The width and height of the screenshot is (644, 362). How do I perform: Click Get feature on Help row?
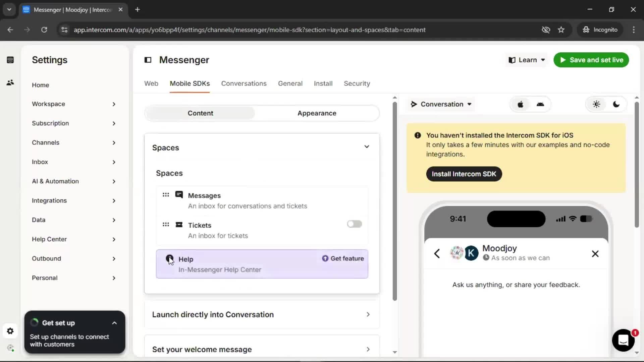click(343, 258)
